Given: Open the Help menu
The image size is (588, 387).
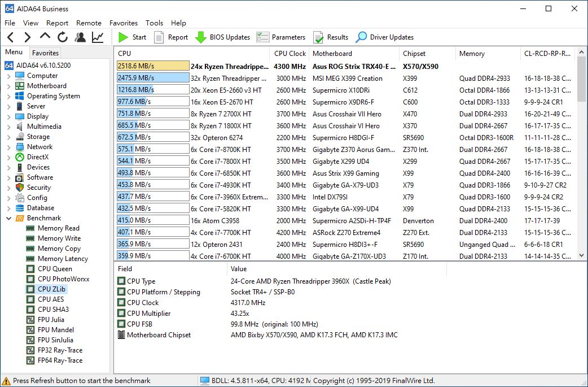Looking at the screenshot, I should (178, 23).
